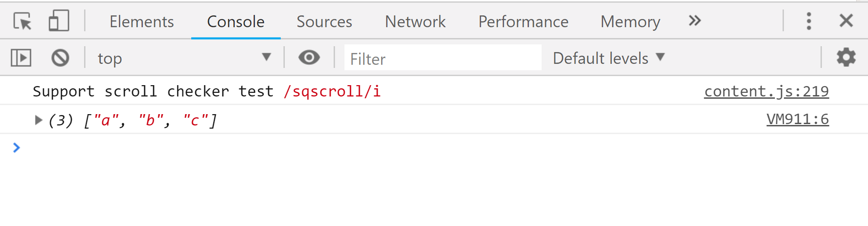Open the Sources tab

324,22
